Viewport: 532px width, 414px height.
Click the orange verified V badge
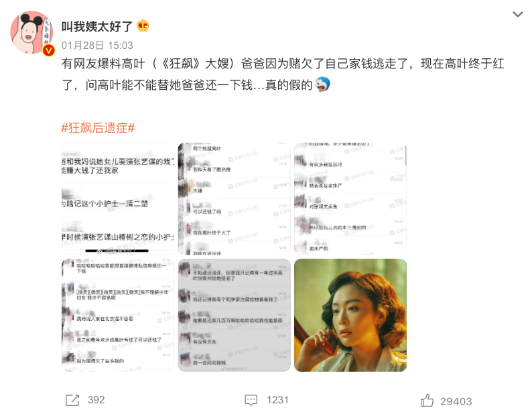[x=49, y=50]
